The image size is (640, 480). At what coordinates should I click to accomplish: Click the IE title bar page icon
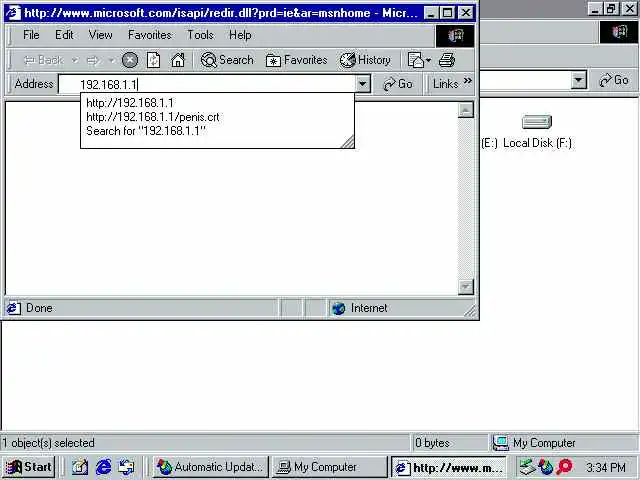pyautogui.click(x=13, y=13)
